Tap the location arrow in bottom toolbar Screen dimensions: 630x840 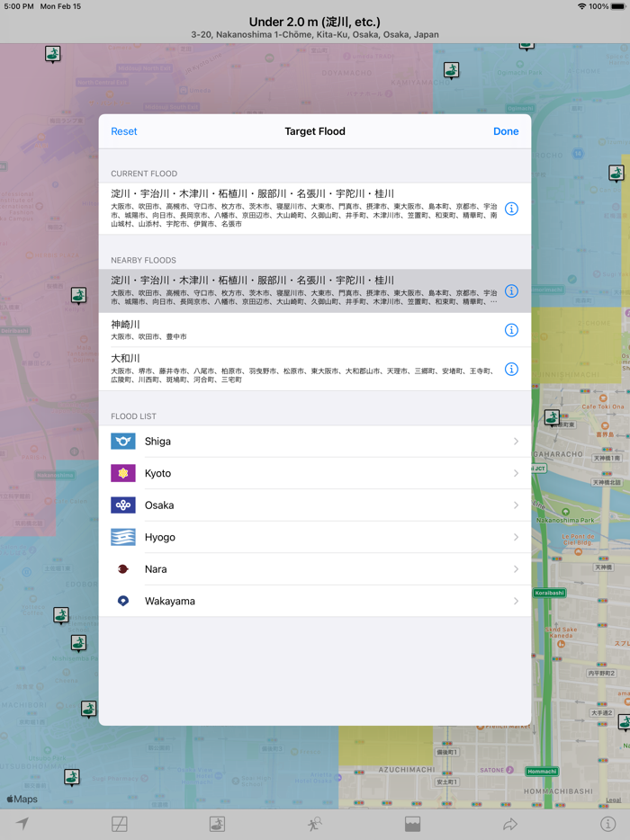click(22, 824)
